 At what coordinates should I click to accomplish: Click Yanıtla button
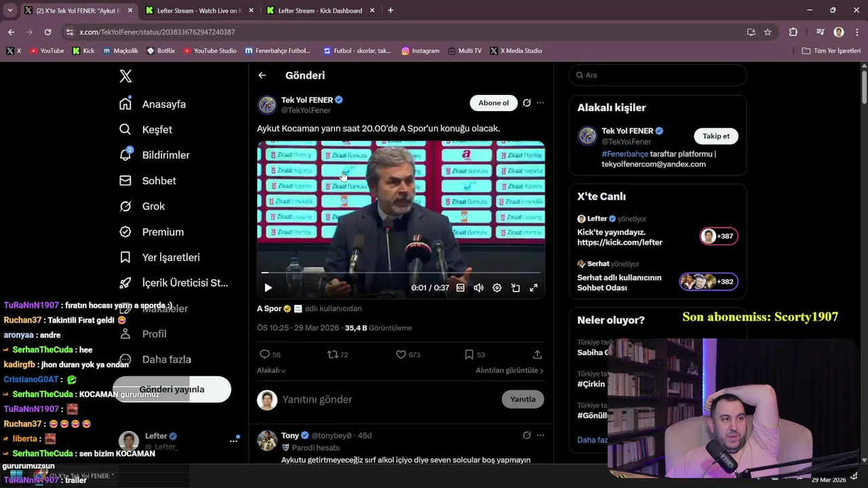(x=523, y=399)
